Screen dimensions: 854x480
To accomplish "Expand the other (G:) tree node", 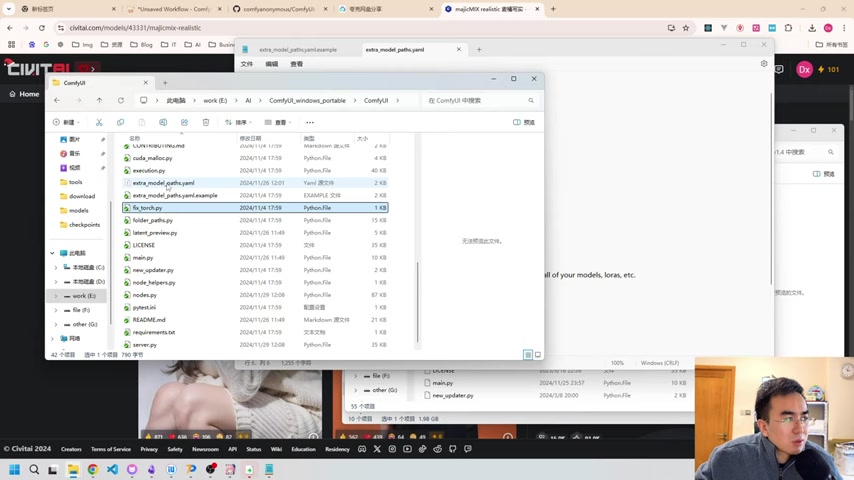I will pyautogui.click(x=56, y=324).
